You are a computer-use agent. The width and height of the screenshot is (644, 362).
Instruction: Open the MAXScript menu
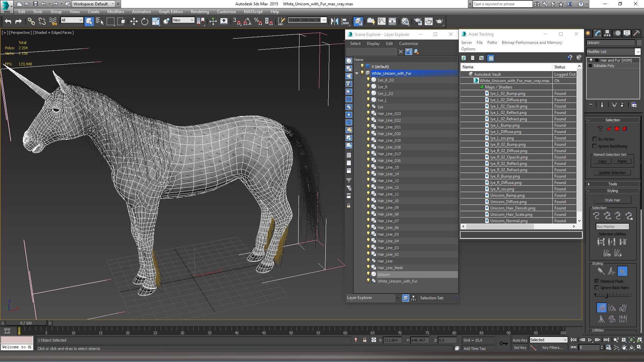[253, 12]
